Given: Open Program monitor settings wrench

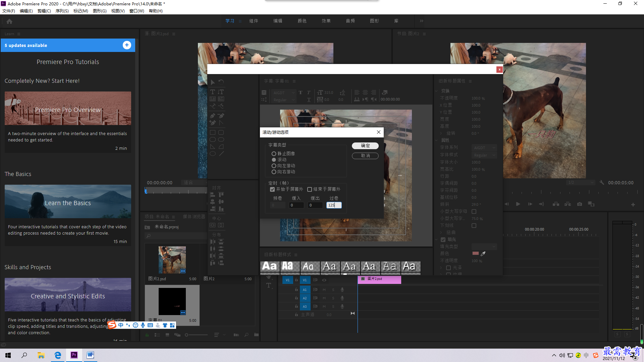Looking at the screenshot, I should (602, 183).
